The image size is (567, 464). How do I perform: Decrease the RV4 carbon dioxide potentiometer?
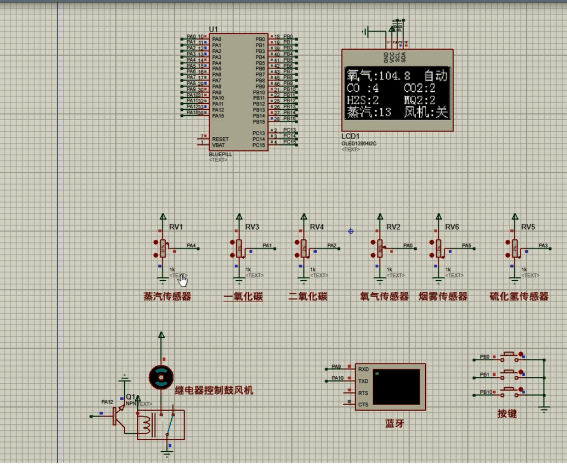point(297,255)
